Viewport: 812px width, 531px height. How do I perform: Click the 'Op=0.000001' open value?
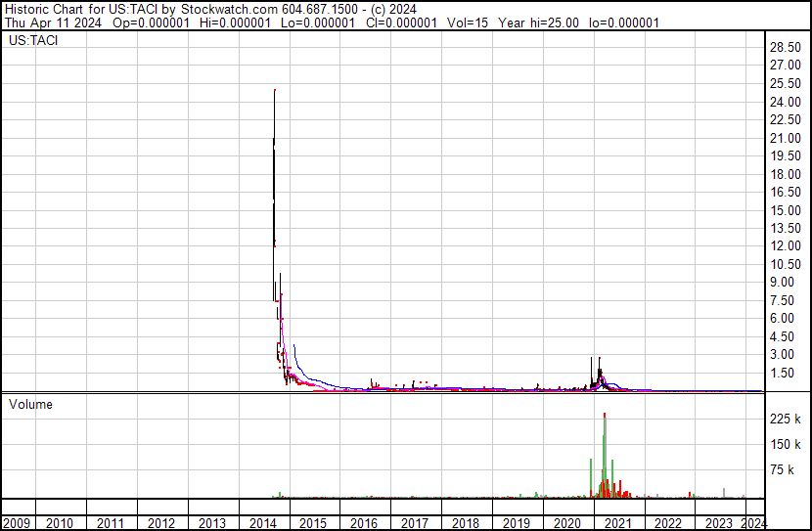152,22
